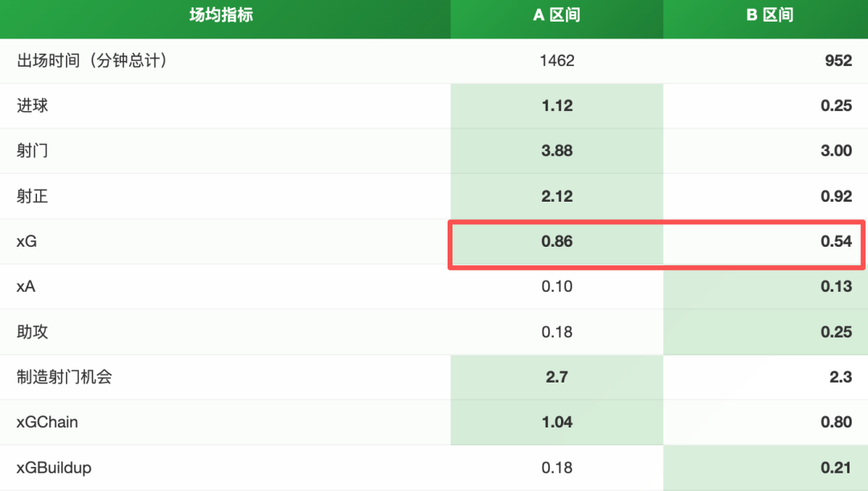The height and width of the screenshot is (491, 868).
Task: Click the B 区间 minutes value 952
Action: (837, 60)
